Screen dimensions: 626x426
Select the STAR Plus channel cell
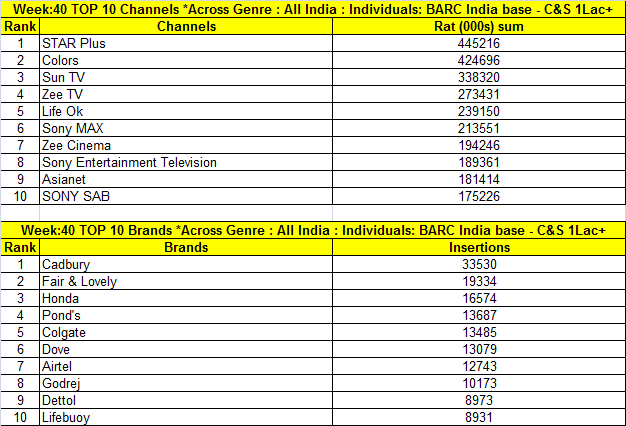[x=186, y=43]
